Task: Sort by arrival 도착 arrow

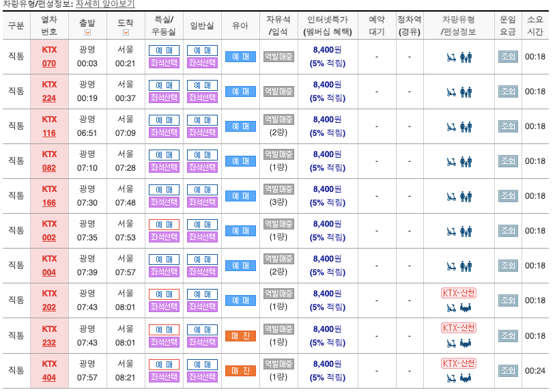Action: pos(126,32)
